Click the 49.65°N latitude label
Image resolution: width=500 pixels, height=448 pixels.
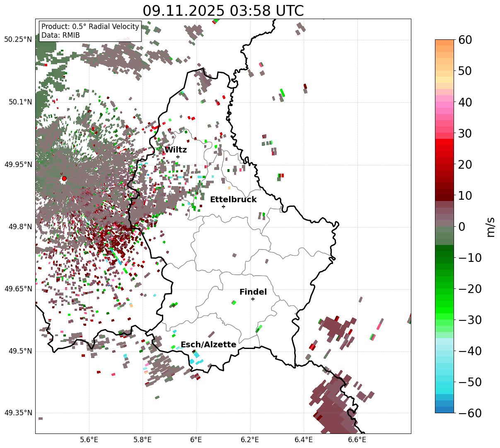[x=18, y=289]
